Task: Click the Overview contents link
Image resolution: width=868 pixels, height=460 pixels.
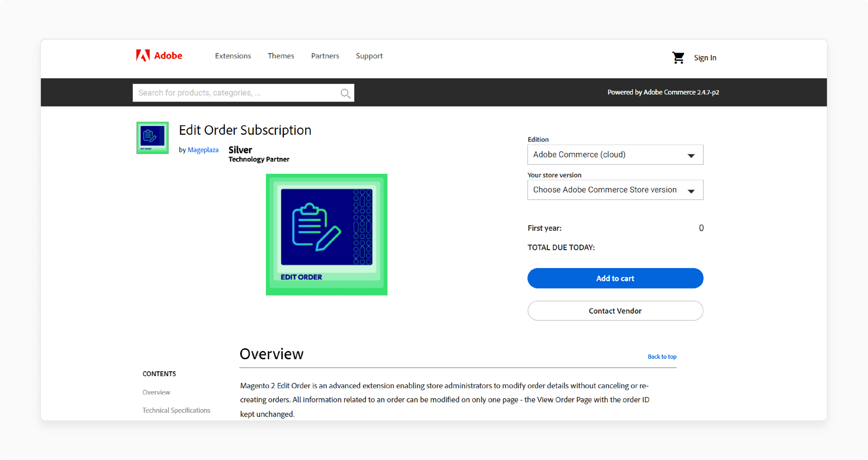Action: pyautogui.click(x=156, y=392)
